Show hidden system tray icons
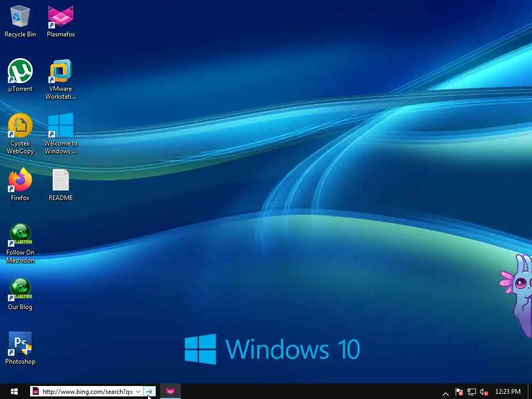The width and height of the screenshot is (532, 399). [x=446, y=394]
